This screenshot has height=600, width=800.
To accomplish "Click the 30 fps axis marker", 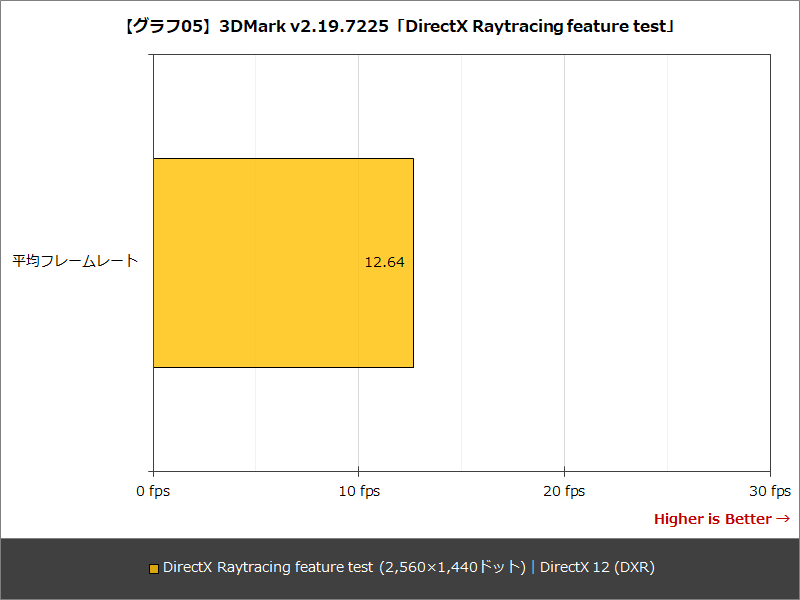I will point(767,491).
